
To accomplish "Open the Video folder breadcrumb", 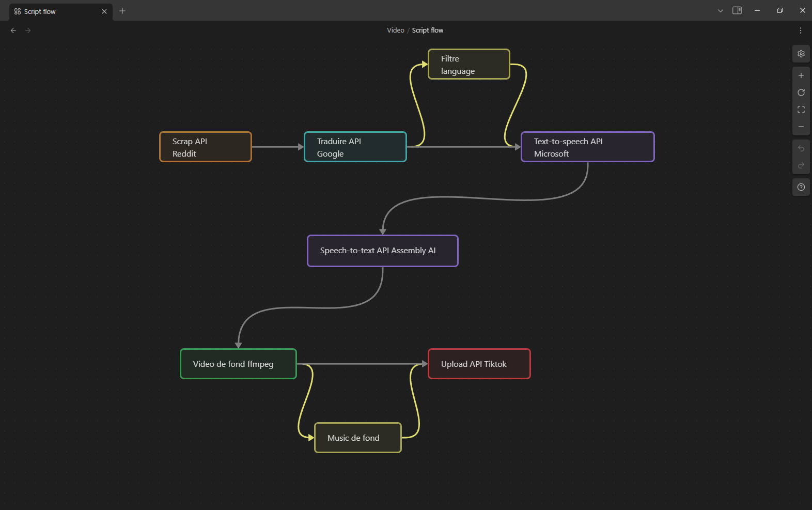I will coord(396,30).
